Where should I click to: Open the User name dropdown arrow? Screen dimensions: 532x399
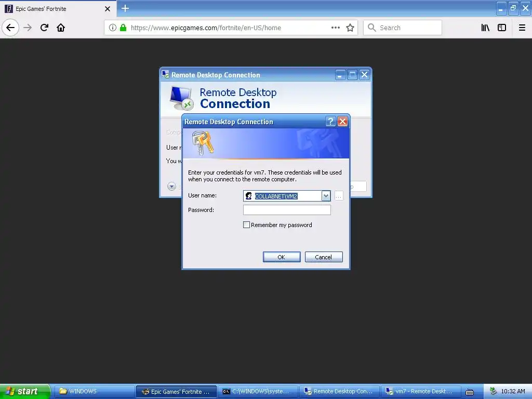click(326, 196)
